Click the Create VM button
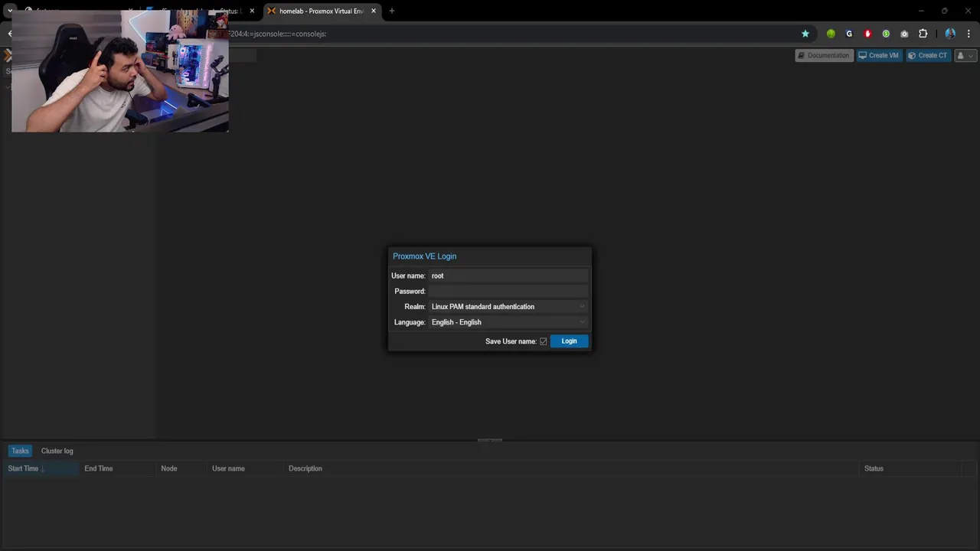Screen dimensions: 980x551 pyautogui.click(x=879, y=56)
